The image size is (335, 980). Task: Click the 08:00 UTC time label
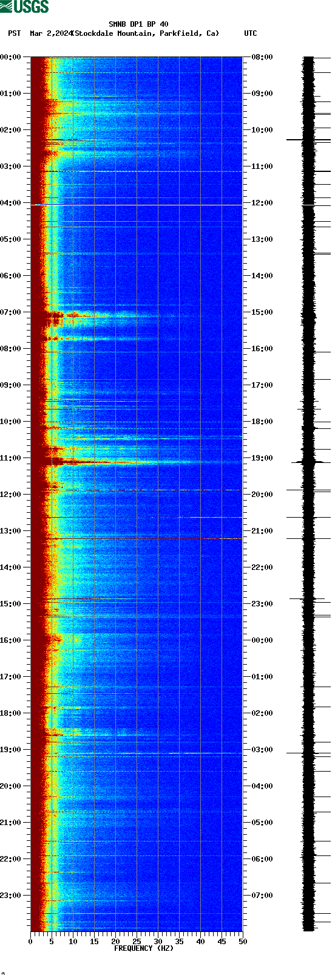point(262,57)
